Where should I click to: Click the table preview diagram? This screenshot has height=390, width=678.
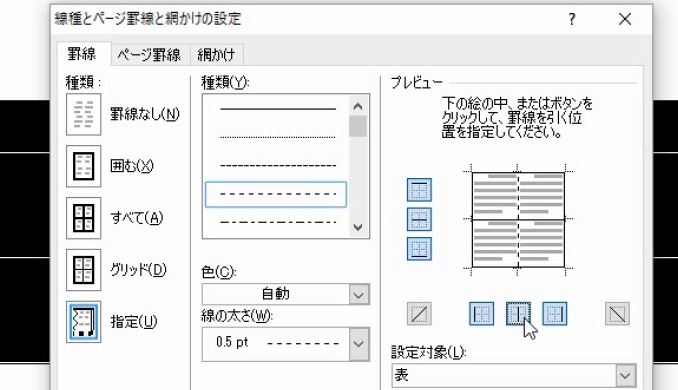pyautogui.click(x=518, y=220)
